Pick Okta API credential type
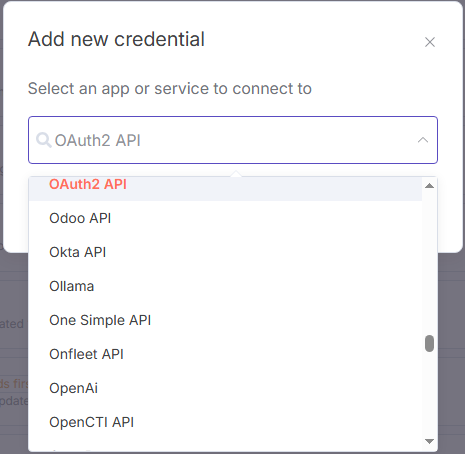 tap(225, 252)
